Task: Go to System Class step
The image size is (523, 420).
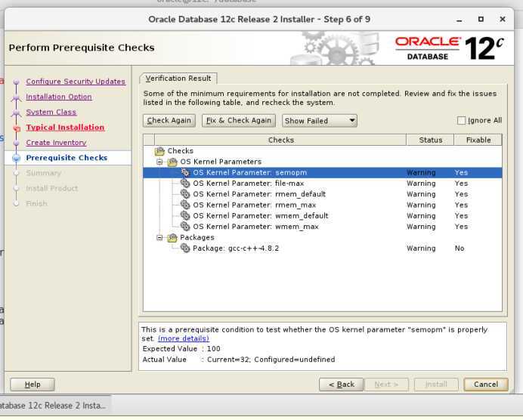Action: coord(51,112)
